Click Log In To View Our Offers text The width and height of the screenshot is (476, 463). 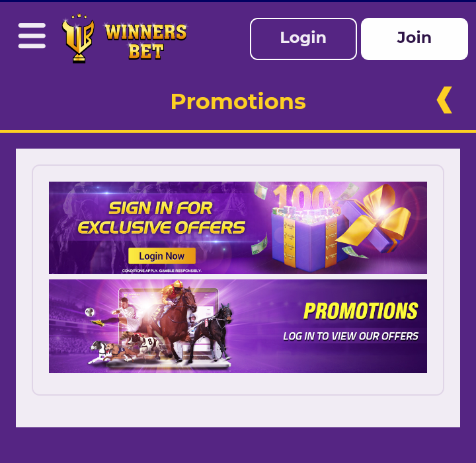350,336
